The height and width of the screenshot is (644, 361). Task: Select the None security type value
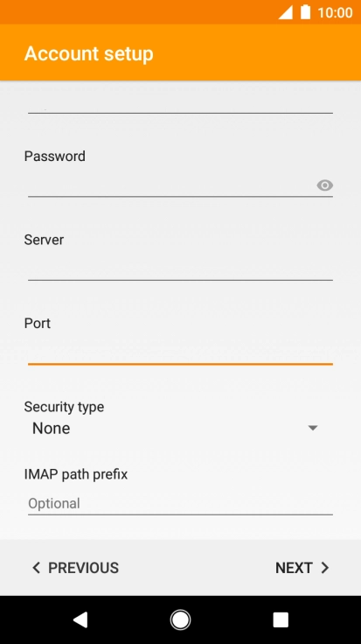[52, 429]
